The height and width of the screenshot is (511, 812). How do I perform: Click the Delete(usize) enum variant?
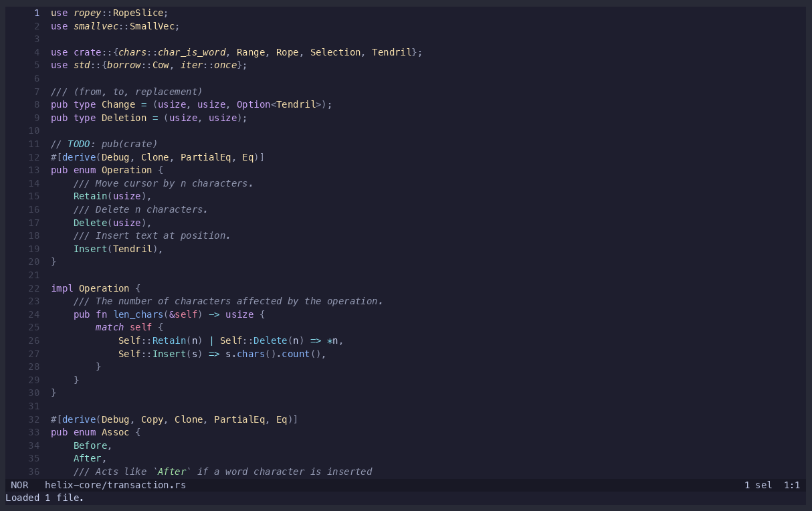point(110,223)
